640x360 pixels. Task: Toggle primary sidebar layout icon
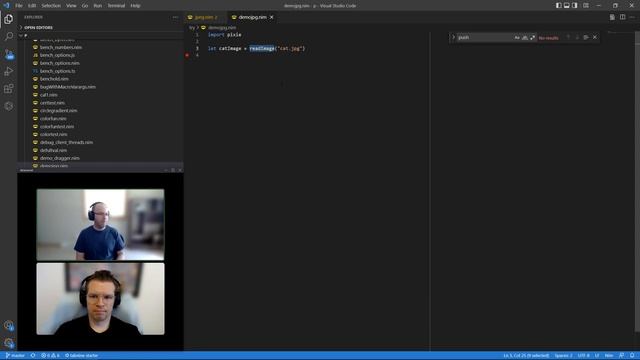[x=558, y=6]
